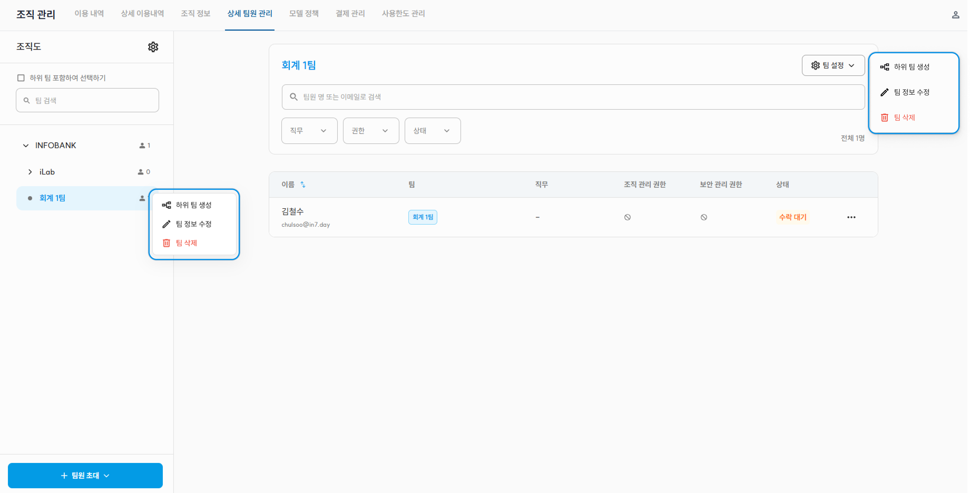The image size is (980, 493).
Task: Open the 결제 관리 tab
Action: click(x=350, y=13)
